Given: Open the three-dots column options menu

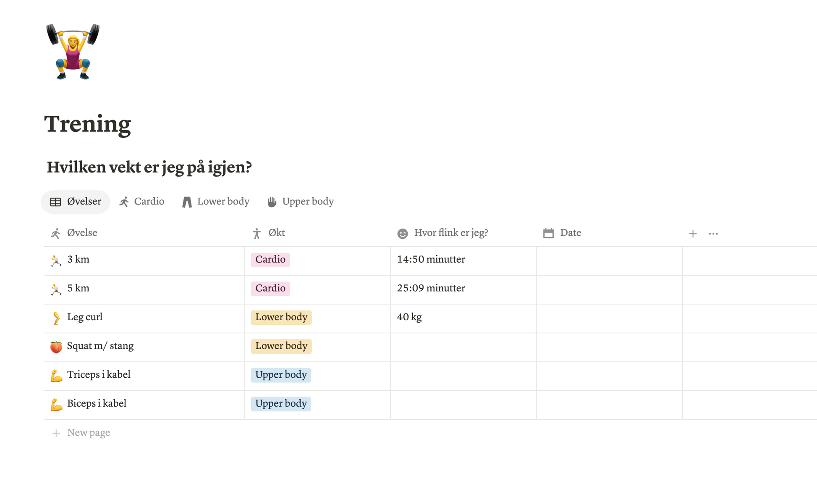Looking at the screenshot, I should tap(713, 234).
